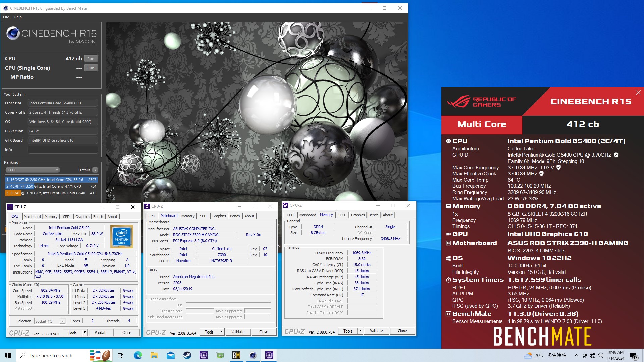The width and height of the screenshot is (644, 362).
Task: Click the Processor field Intel Pentium Gold G5400 CPU
Action: [63, 103]
